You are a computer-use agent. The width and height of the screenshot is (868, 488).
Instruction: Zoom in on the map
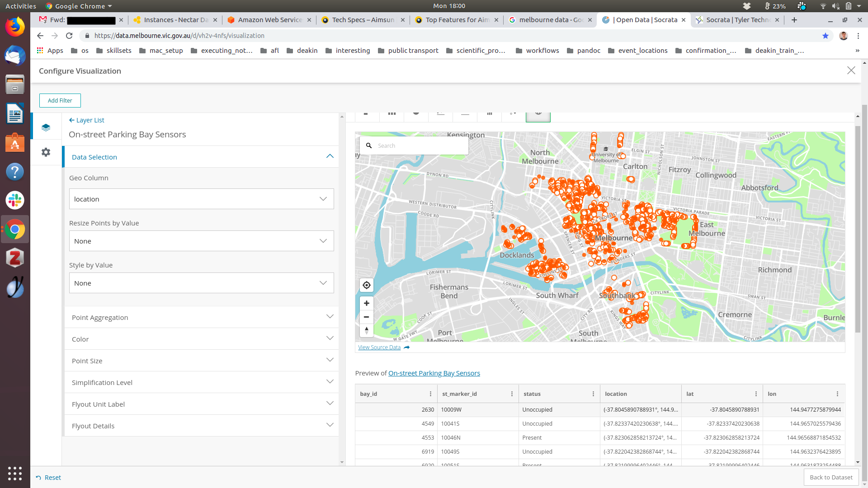(x=366, y=303)
